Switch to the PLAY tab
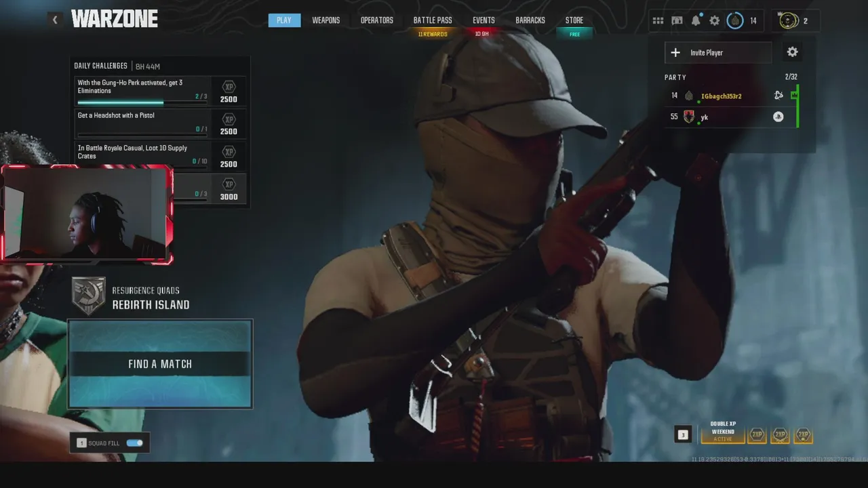Screen dimensions: 868x488 (284, 20)
